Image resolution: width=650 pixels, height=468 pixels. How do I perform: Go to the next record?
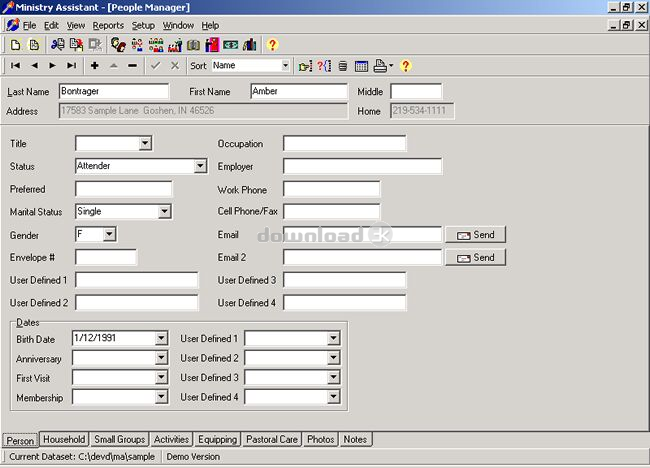click(52, 65)
